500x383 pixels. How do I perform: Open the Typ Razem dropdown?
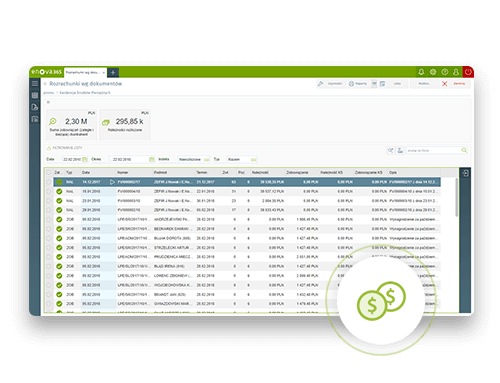(242, 159)
